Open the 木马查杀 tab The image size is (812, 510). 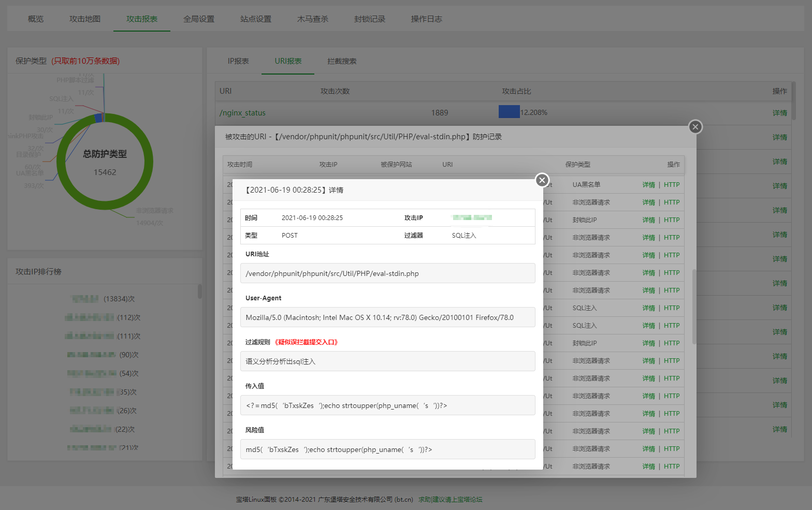313,19
